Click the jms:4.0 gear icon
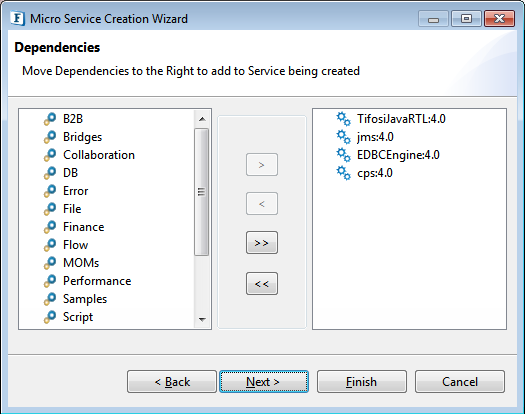Viewport: 525px width, 414px height. [344, 137]
